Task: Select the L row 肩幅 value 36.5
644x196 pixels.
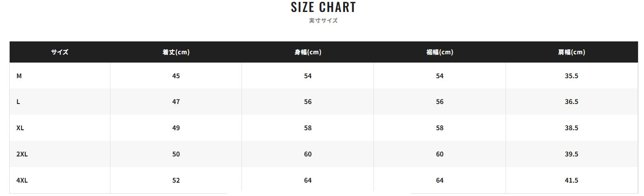Action: pos(571,102)
